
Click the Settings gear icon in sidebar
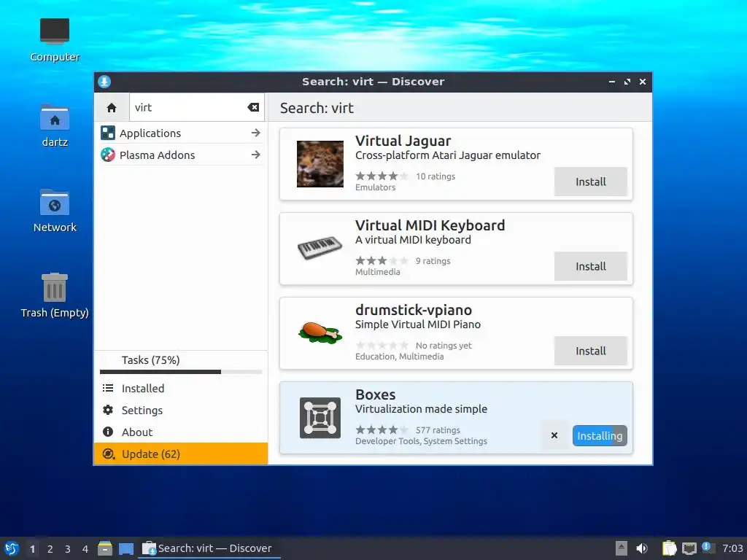(x=108, y=410)
